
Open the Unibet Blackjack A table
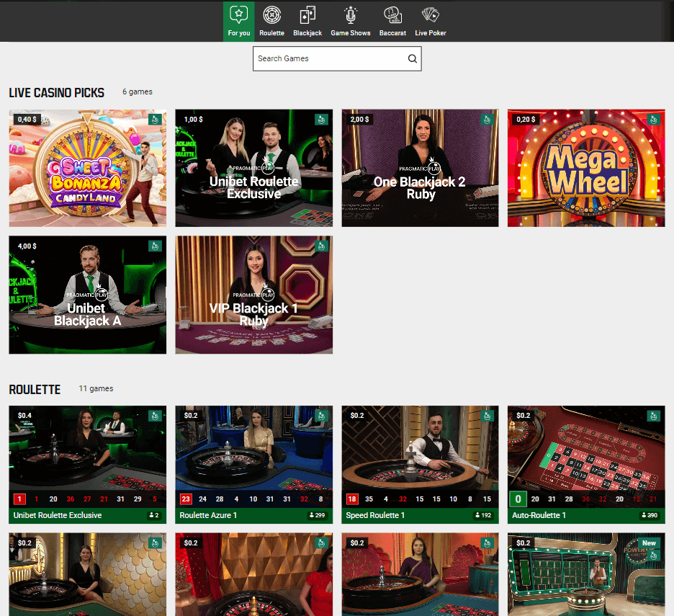tap(88, 295)
